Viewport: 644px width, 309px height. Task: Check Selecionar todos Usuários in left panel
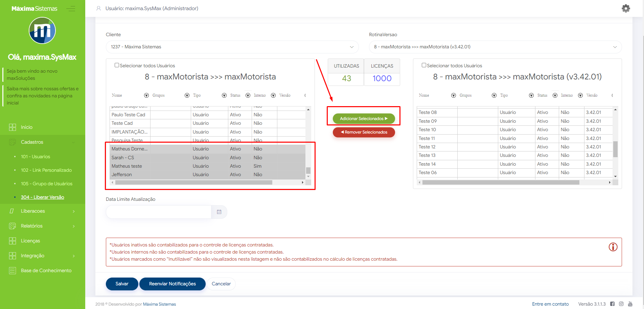point(117,65)
